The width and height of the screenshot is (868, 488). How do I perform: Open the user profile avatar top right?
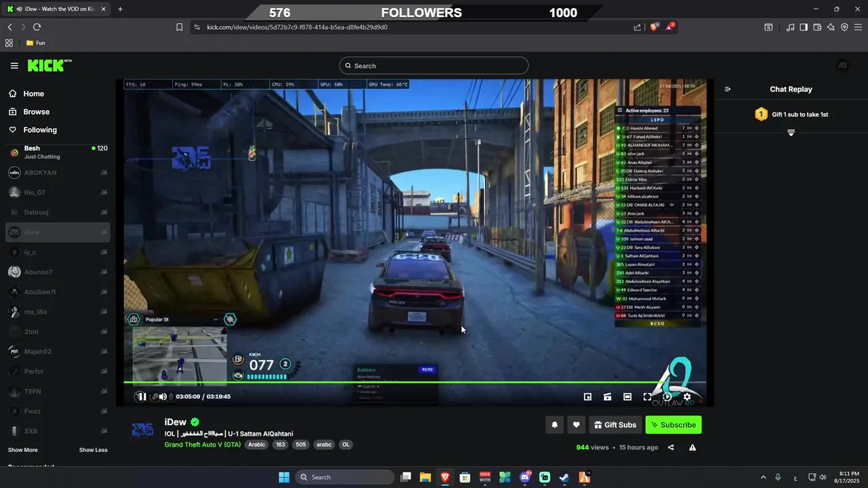click(x=842, y=65)
